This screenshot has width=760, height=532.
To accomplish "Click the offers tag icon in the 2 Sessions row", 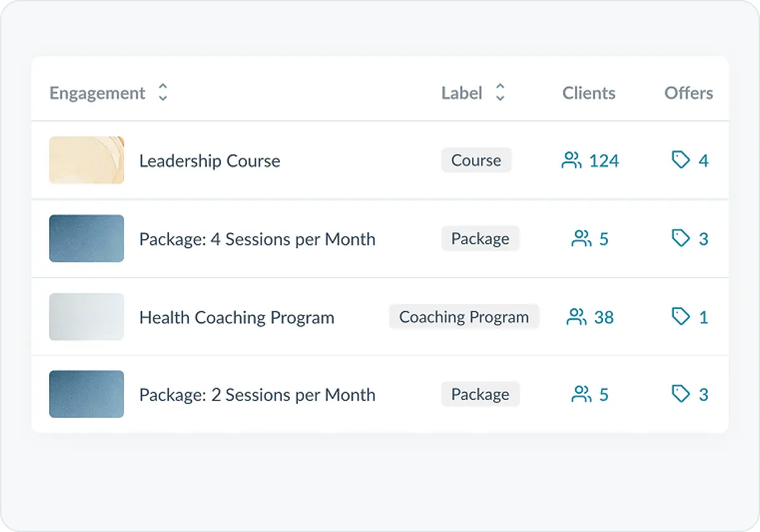I will point(681,394).
